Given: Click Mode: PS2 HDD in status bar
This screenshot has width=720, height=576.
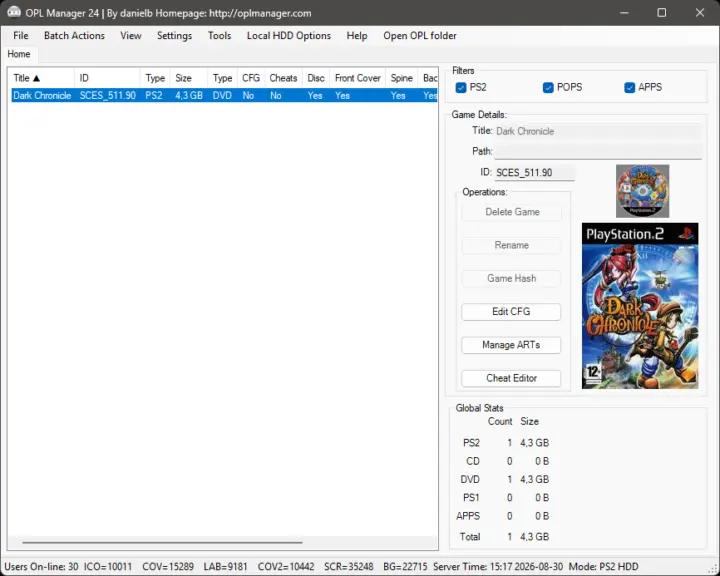Looking at the screenshot, I should point(603,567).
